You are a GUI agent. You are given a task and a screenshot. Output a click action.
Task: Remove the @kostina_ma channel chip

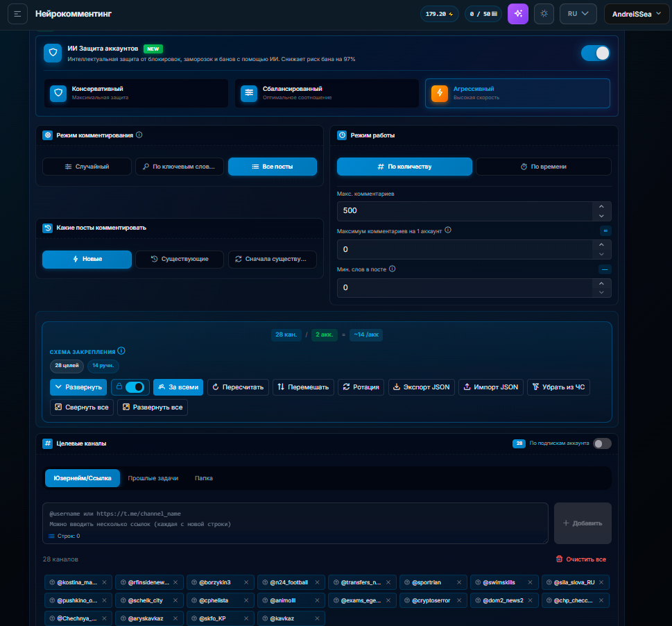pos(104,582)
